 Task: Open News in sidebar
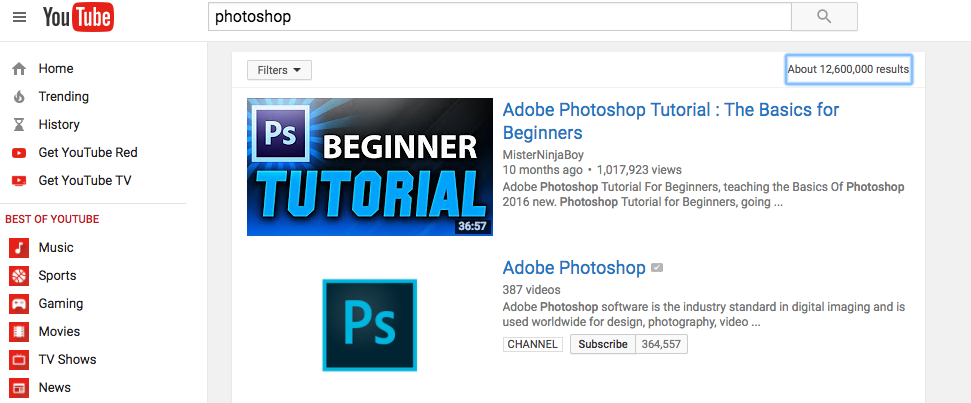54,388
